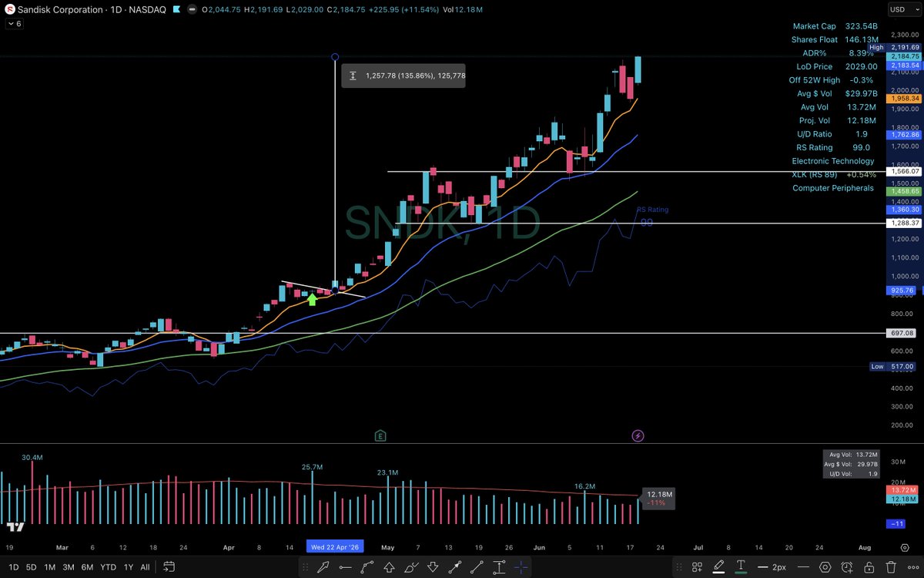This screenshot has height=578, width=924.
Task: Click the Wed 22 Apr '26 date label
Action: 334,546
